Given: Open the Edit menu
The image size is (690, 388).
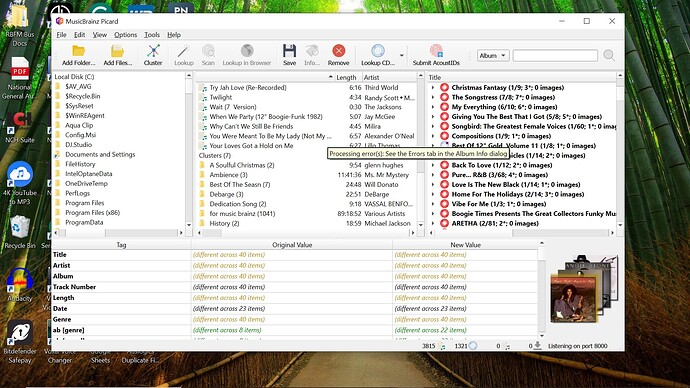Looking at the screenshot, I should tap(79, 35).
